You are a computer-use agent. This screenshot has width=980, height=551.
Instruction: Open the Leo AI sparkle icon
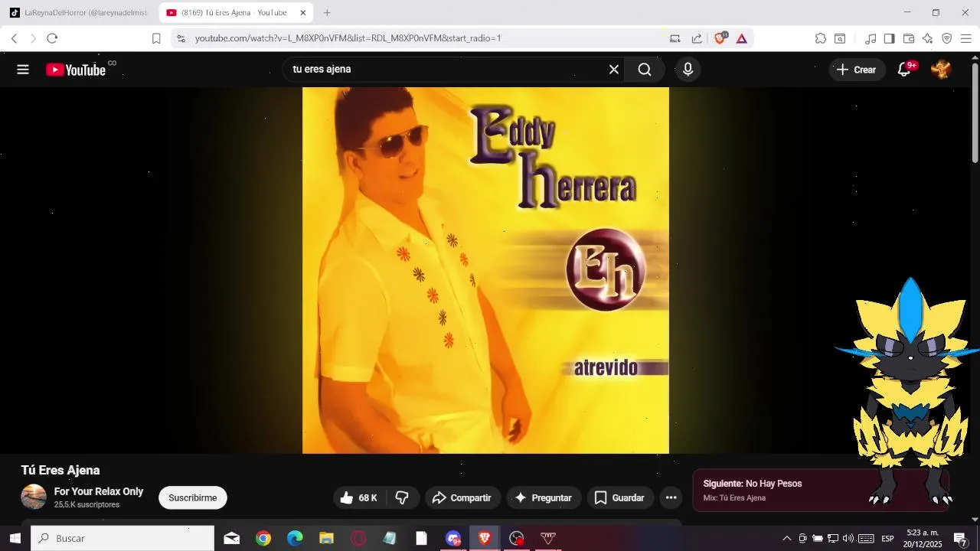click(928, 38)
